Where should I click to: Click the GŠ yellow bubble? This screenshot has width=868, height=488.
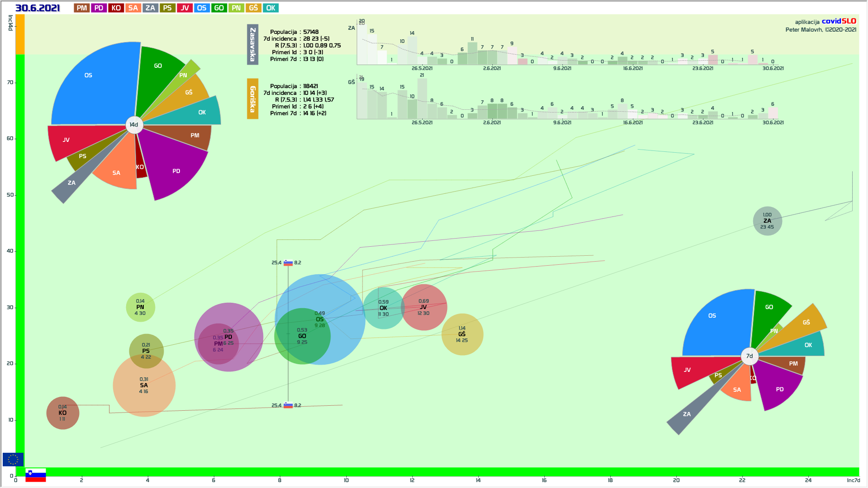[x=462, y=334]
